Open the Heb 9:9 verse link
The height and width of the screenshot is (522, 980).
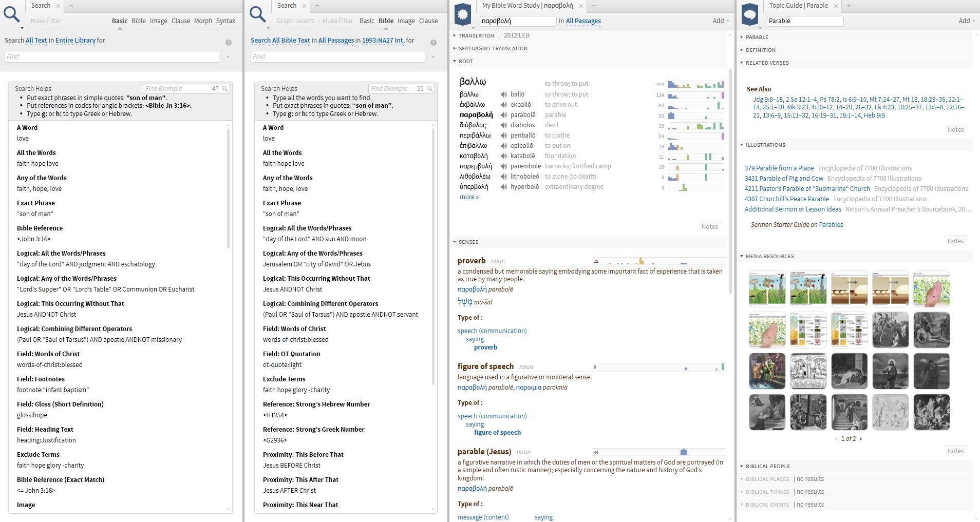click(874, 115)
